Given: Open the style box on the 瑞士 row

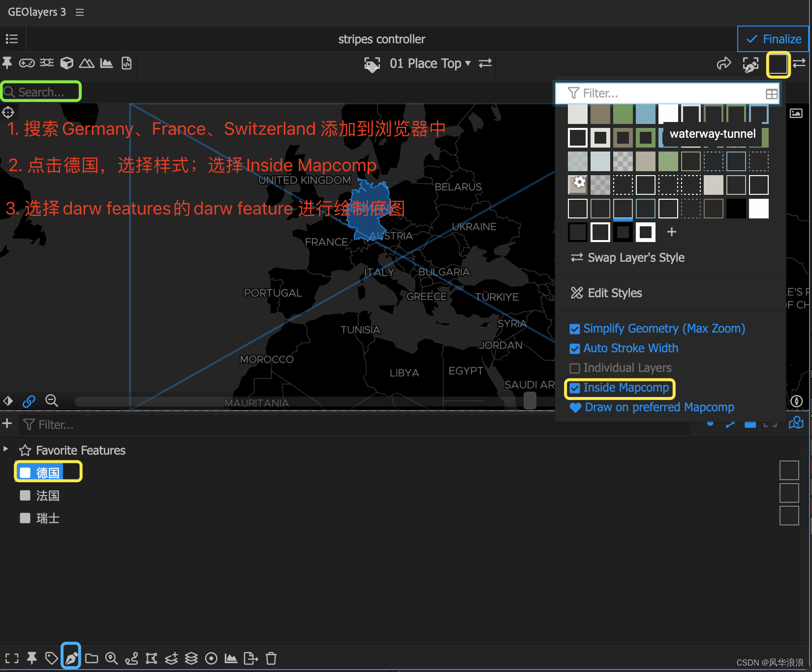Looking at the screenshot, I should [x=789, y=516].
